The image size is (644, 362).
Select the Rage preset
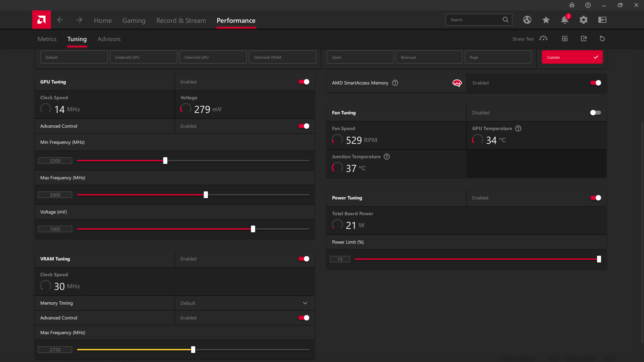point(498,57)
